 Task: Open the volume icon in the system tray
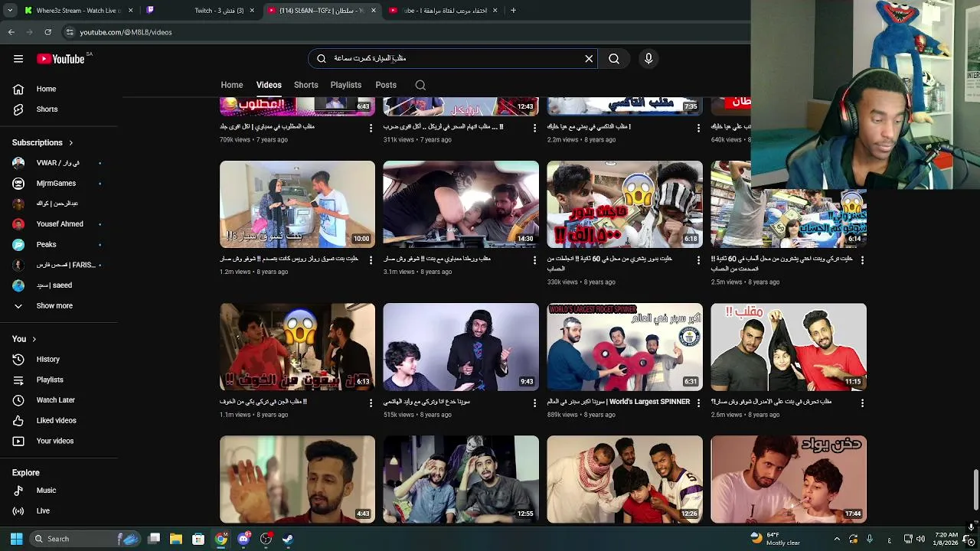(x=920, y=539)
